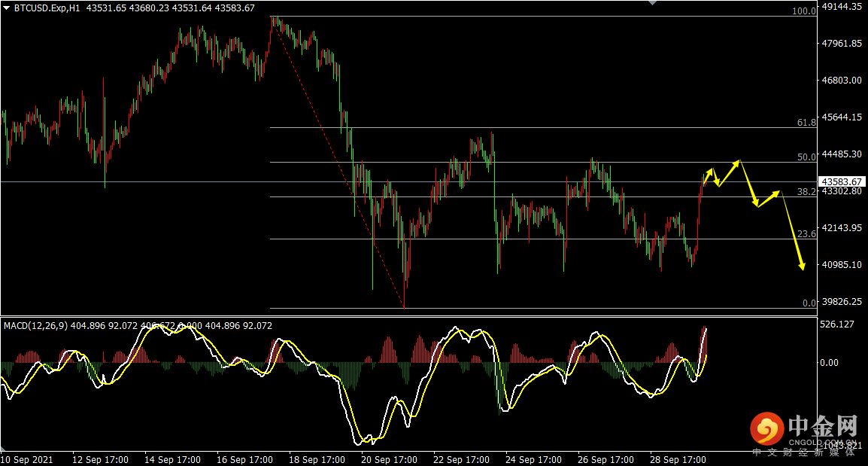
Task: Click the yellow arrowhead peak at the 50.0 level
Action: [739, 161]
